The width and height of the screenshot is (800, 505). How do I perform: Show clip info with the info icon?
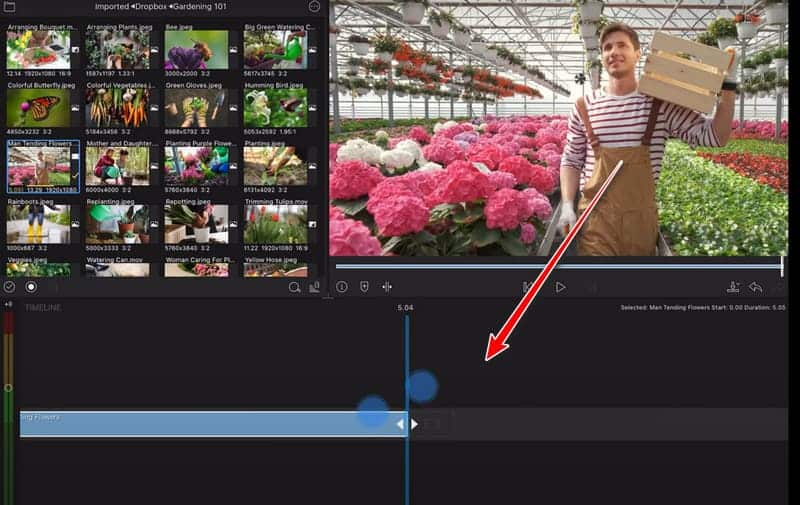point(341,287)
